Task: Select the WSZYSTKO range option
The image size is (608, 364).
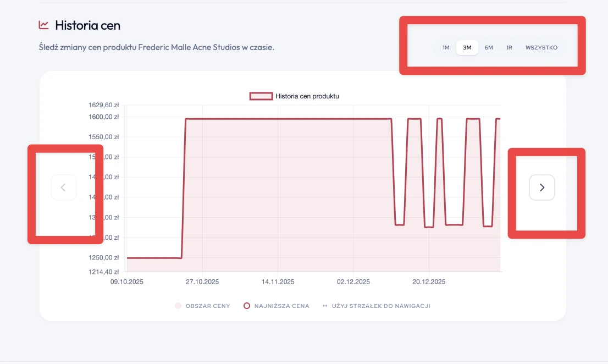Action: [x=541, y=48]
